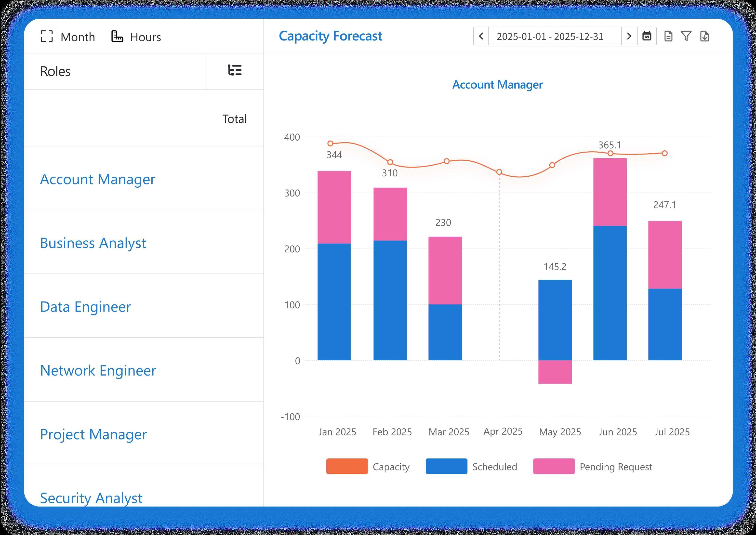Click the Hours unit ruler icon
This screenshot has width=756, height=535.
click(x=117, y=36)
